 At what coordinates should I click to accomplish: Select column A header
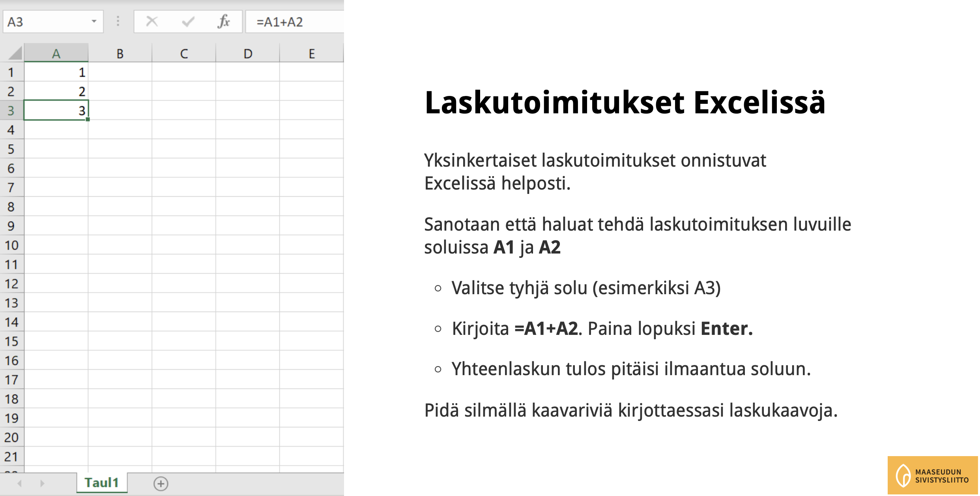[x=56, y=53]
